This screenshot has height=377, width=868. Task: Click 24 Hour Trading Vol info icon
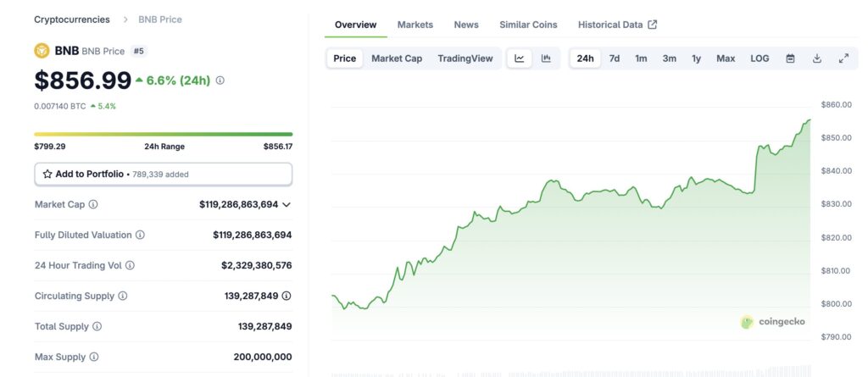(x=130, y=265)
